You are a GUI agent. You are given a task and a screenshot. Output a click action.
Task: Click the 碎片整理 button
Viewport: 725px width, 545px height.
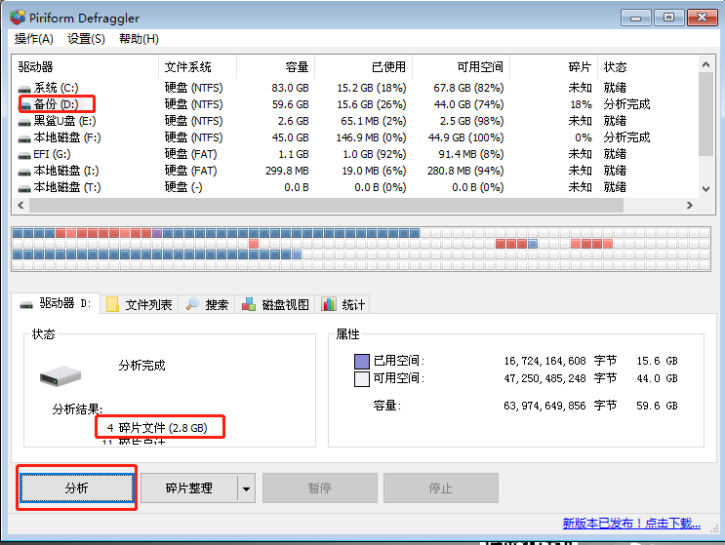click(x=188, y=488)
